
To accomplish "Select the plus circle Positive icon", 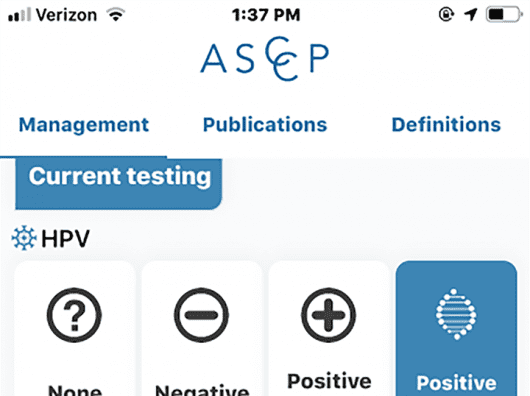I will [x=328, y=315].
